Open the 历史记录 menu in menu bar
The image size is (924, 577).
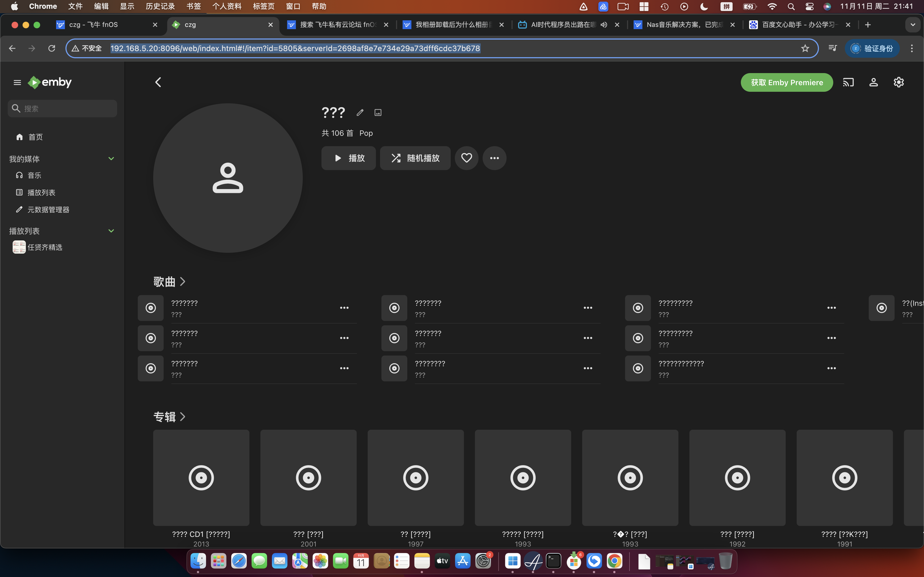[x=160, y=6]
